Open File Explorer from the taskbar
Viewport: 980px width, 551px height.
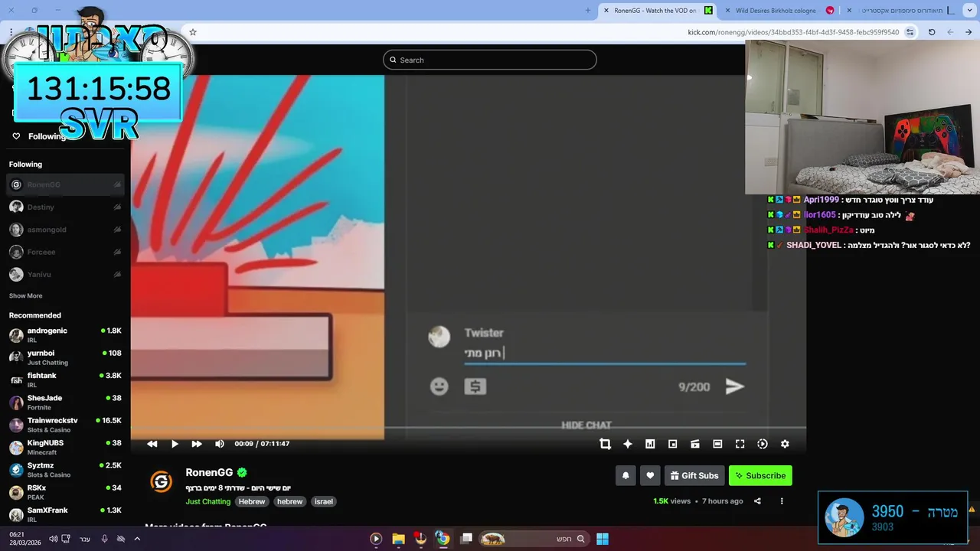pyautogui.click(x=398, y=539)
